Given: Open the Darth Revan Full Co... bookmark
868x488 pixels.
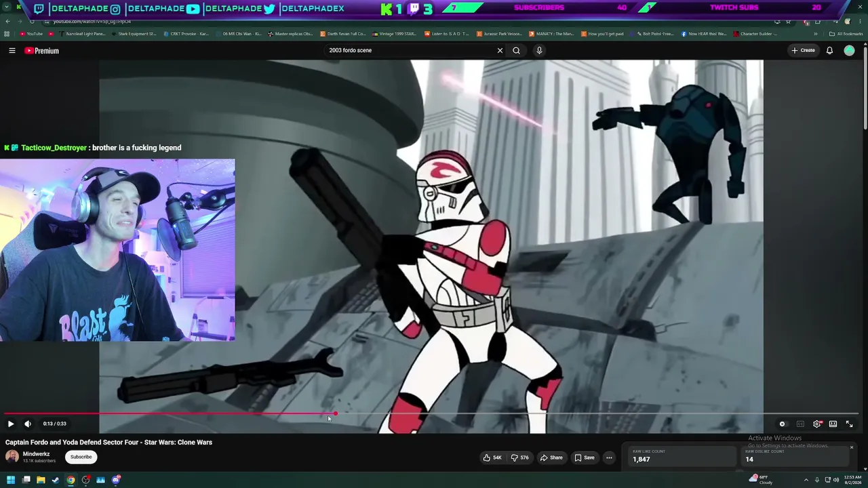Looking at the screenshot, I should [x=342, y=34].
